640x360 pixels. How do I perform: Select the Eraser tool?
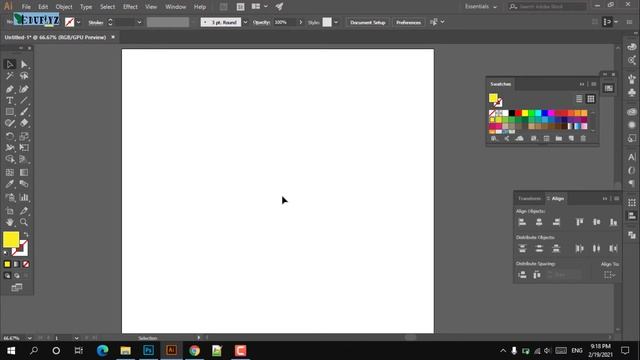click(24, 123)
